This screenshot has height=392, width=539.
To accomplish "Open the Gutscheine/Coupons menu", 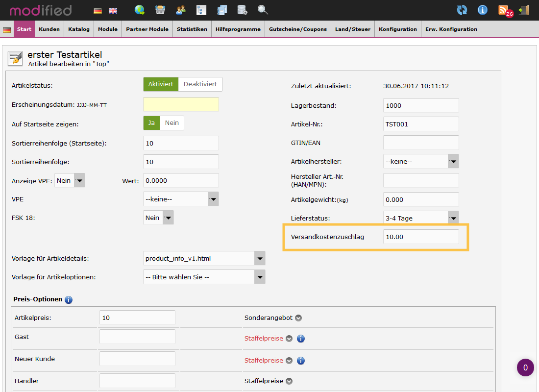I will (297, 29).
